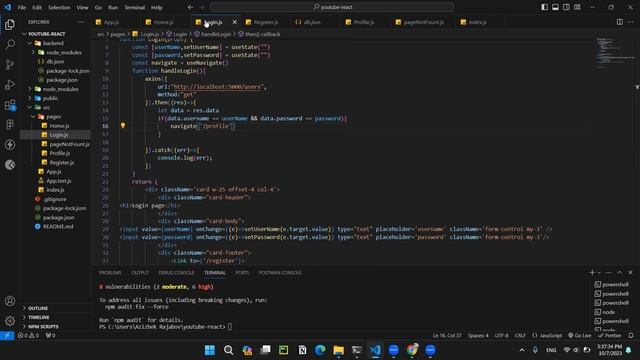This screenshot has width=640, height=360.
Task: Select the node terminal in the terminal list
Action: point(608,312)
